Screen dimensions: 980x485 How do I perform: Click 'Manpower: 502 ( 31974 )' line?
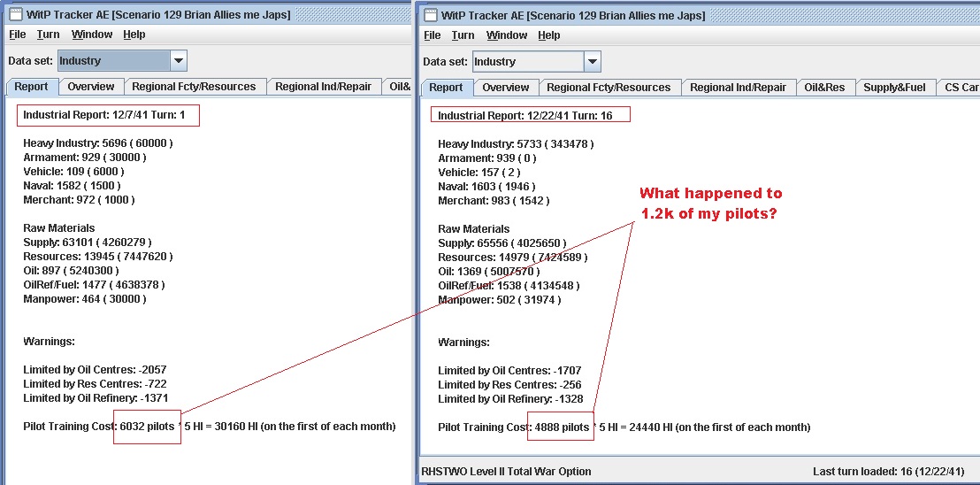500,300
